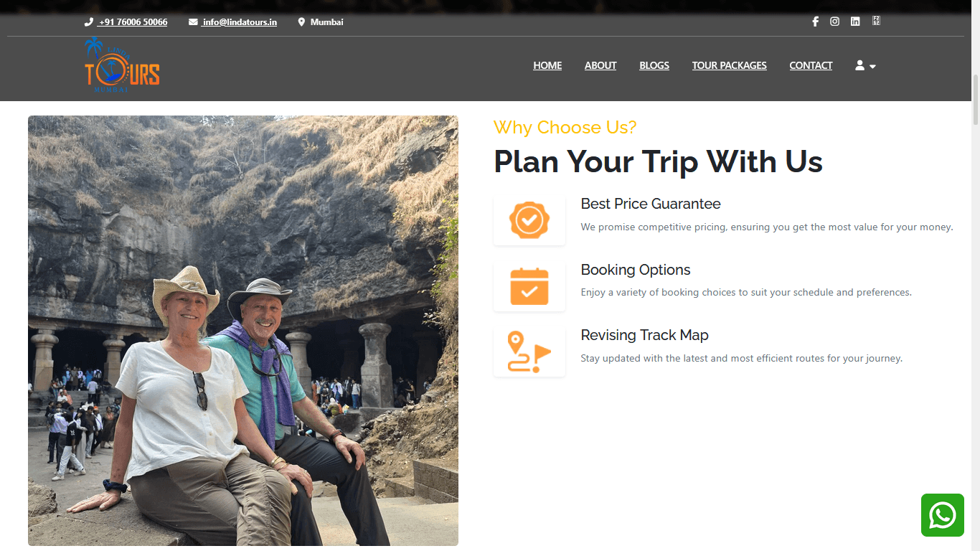980x551 pixels.
Task: Click the Revising Track Map route icon
Action: pos(529,352)
